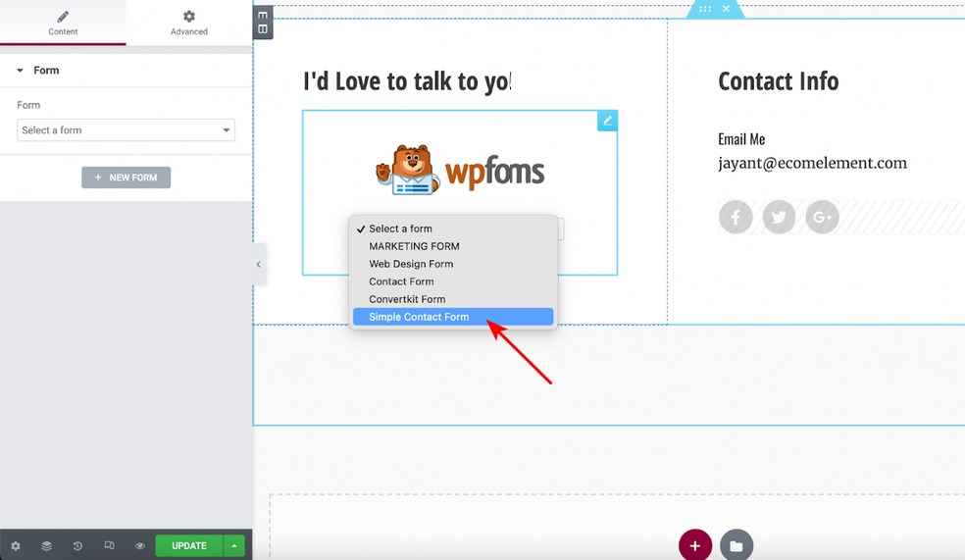Viewport: 965px width, 560px height.
Task: Expand save options arrow next to UPDATE
Action: [x=233, y=546]
